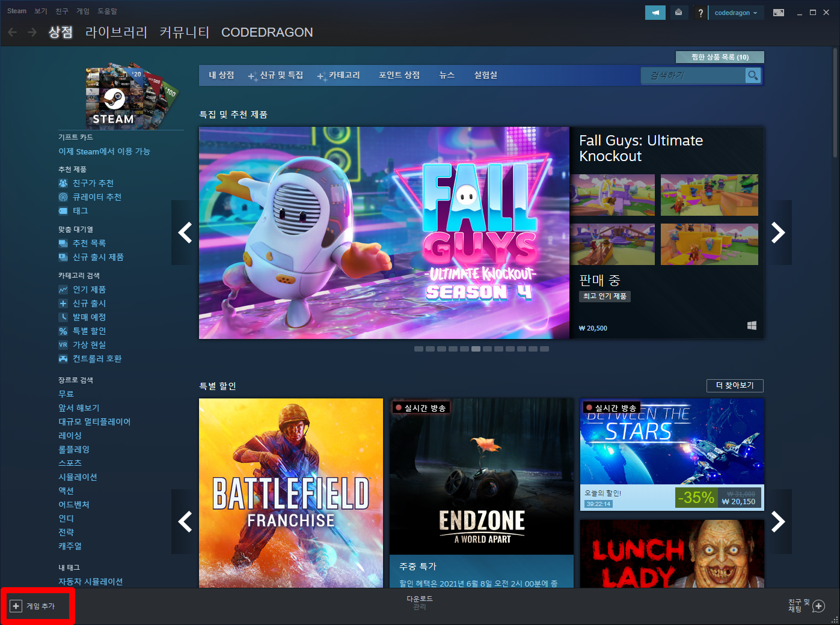Go to the 상점 tab
840x625 pixels.
click(61, 32)
